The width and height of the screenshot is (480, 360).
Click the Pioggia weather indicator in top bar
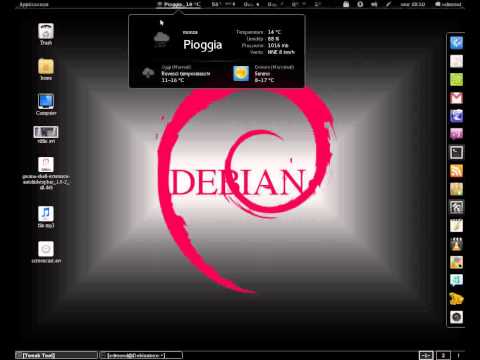pyautogui.click(x=179, y=4)
